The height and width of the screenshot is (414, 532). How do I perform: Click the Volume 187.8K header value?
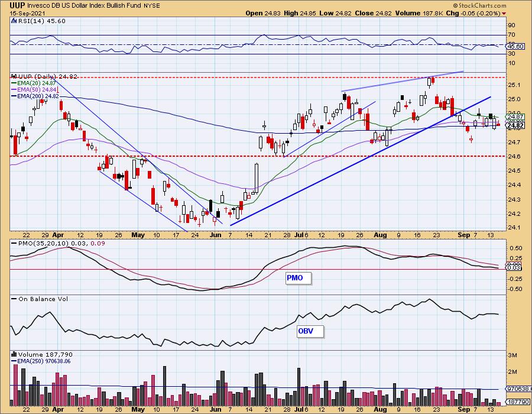pos(419,13)
